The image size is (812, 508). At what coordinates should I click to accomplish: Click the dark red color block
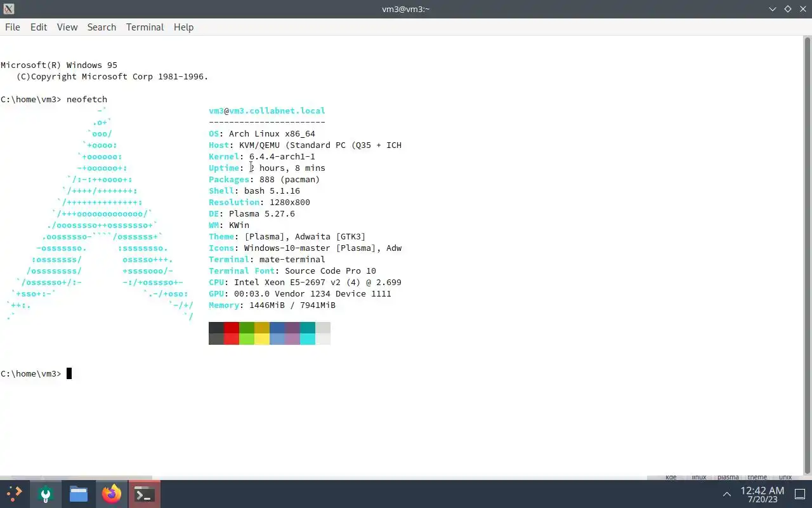pos(232,328)
